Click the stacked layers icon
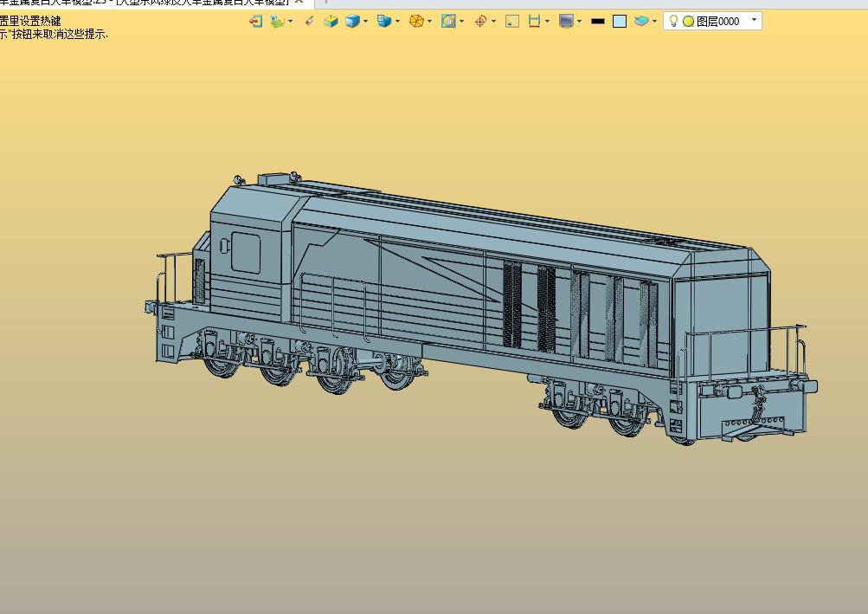868x614 pixels. click(641, 22)
